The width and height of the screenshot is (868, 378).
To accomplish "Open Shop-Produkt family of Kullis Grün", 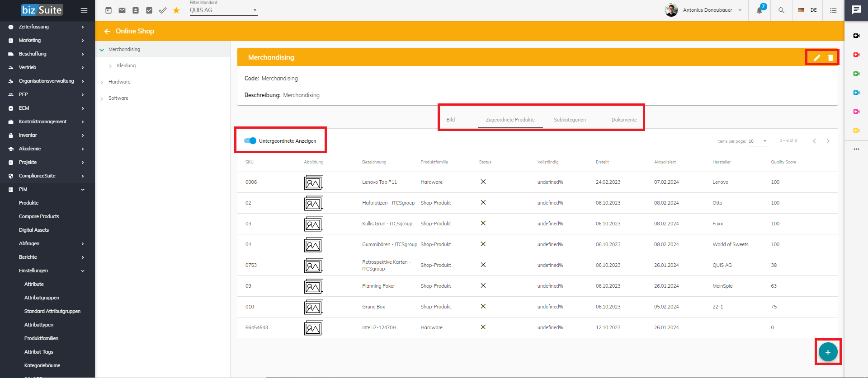I will (435, 224).
